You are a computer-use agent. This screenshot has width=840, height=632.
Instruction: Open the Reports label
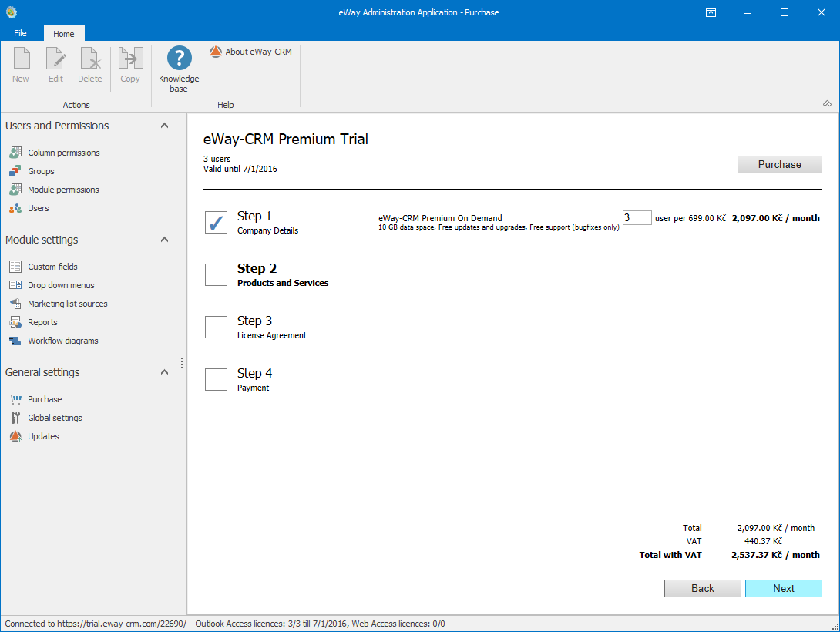[x=42, y=322]
